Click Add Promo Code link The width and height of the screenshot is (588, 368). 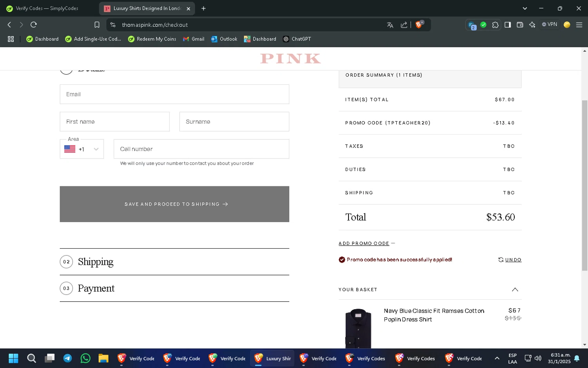(x=364, y=243)
